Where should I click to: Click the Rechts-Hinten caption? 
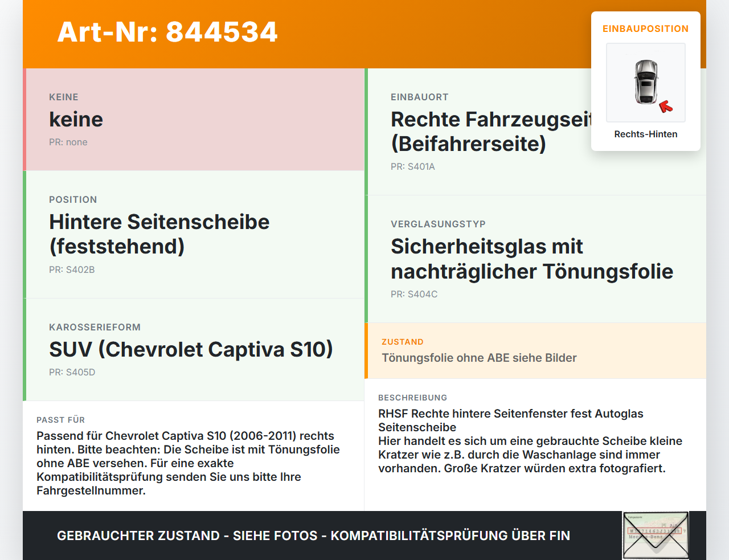(646, 134)
